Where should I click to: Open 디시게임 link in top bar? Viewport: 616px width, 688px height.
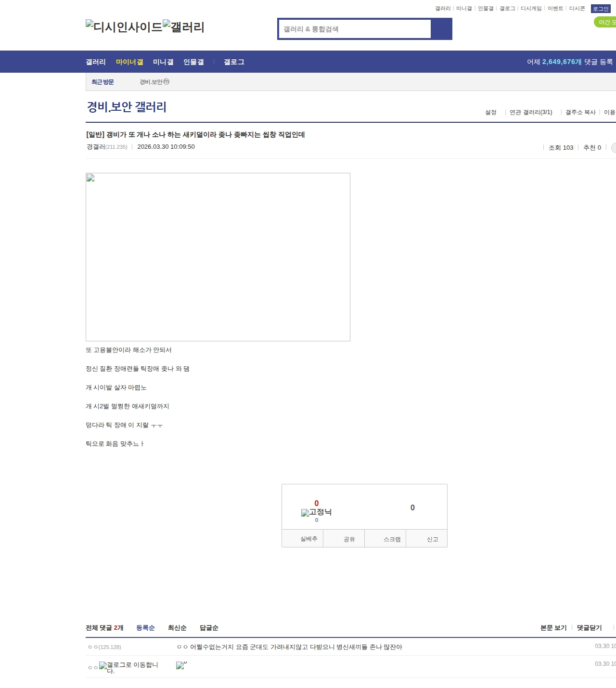click(x=531, y=9)
